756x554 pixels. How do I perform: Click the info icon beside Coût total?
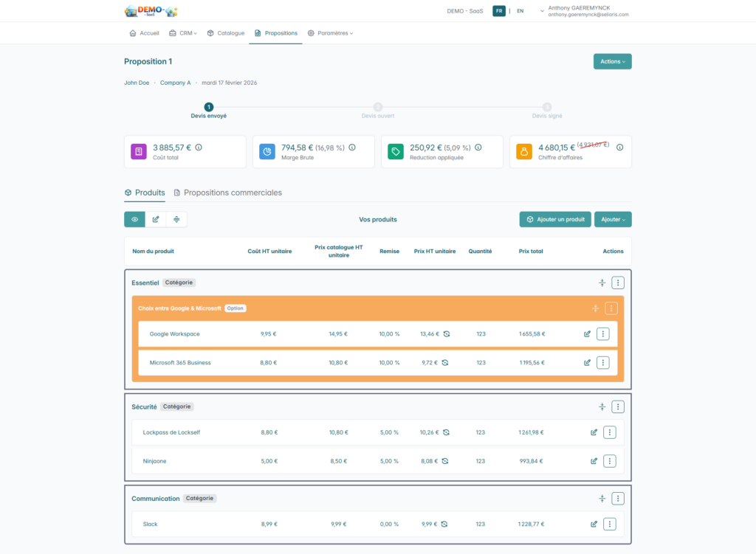pyautogui.click(x=198, y=148)
